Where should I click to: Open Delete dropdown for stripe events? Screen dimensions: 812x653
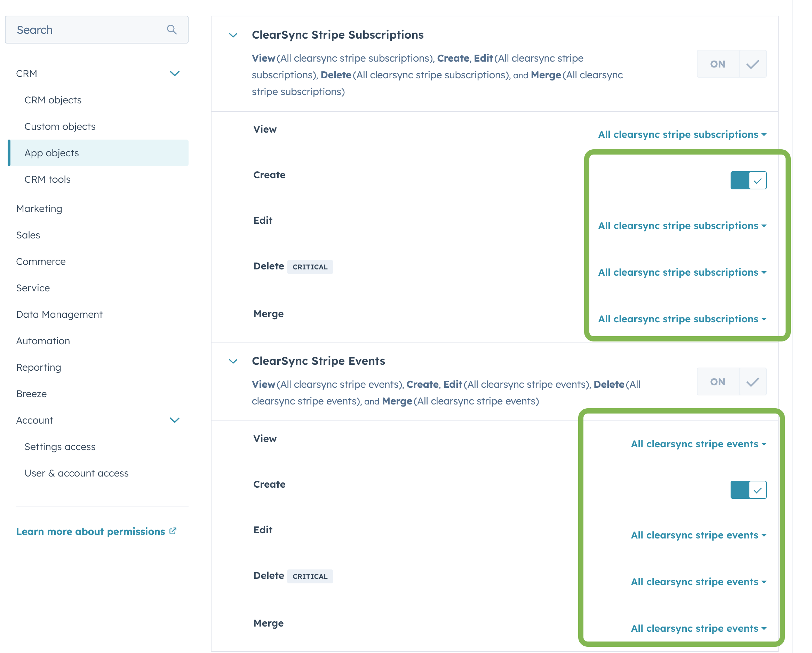coord(698,582)
